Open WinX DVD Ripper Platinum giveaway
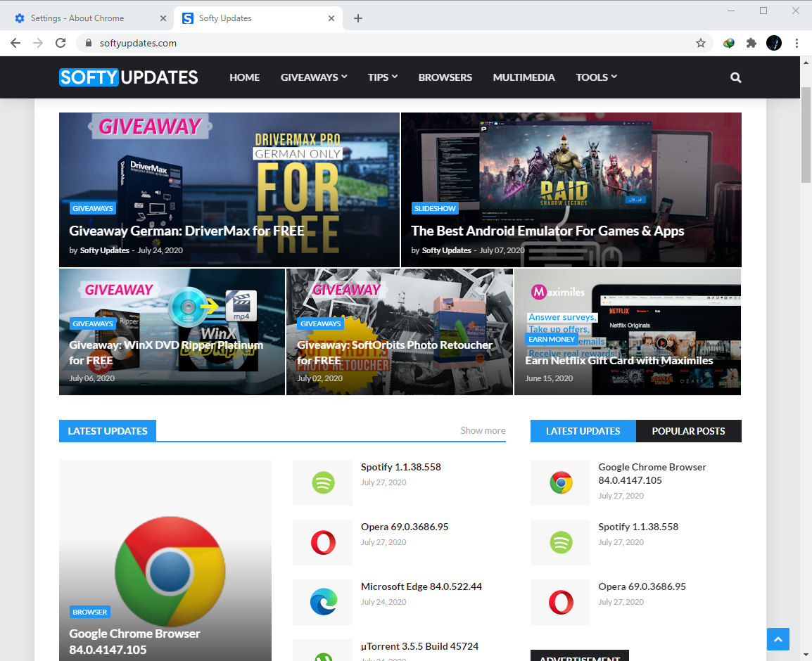 pos(166,352)
